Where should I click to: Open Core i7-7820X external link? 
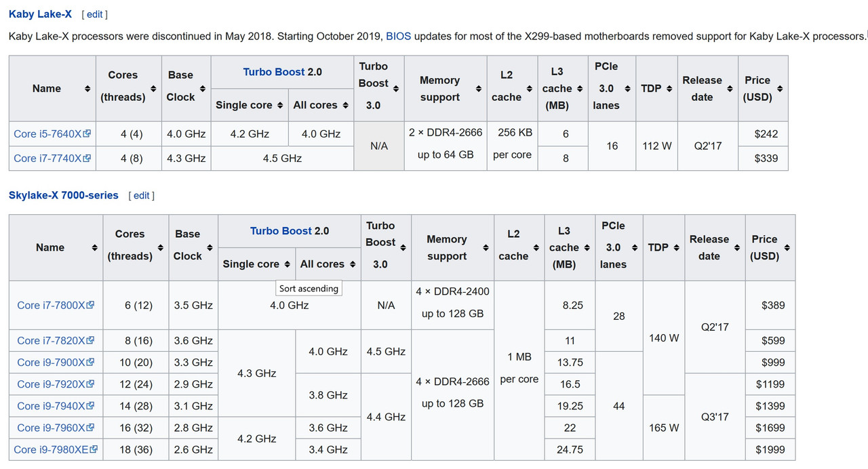[x=56, y=341]
